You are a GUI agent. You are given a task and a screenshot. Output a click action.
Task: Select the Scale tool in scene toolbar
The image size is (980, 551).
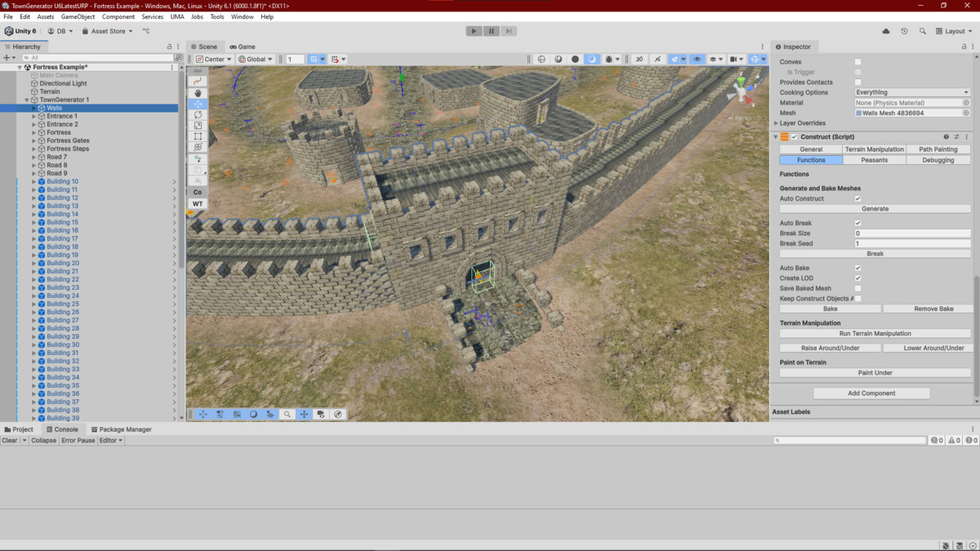click(198, 126)
